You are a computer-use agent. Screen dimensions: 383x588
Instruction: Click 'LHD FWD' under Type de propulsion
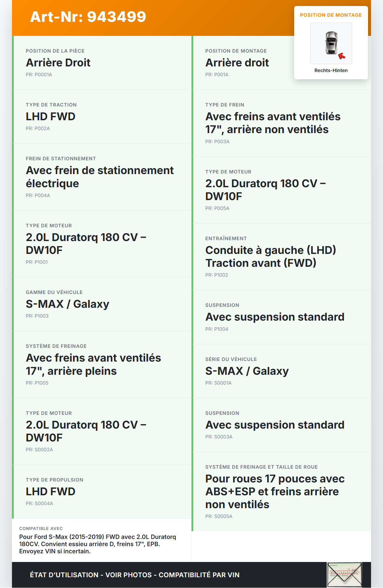pos(51,492)
